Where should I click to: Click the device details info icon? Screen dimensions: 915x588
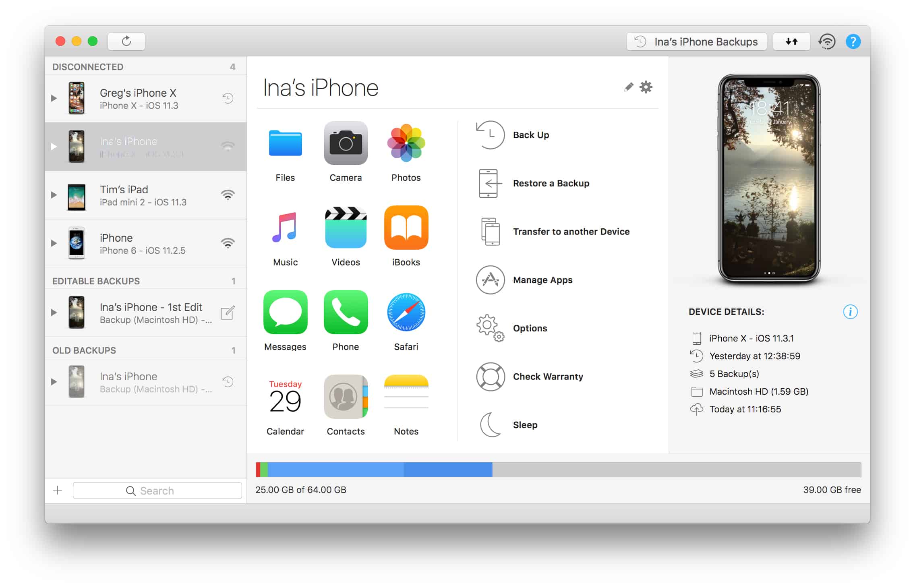[x=850, y=312]
